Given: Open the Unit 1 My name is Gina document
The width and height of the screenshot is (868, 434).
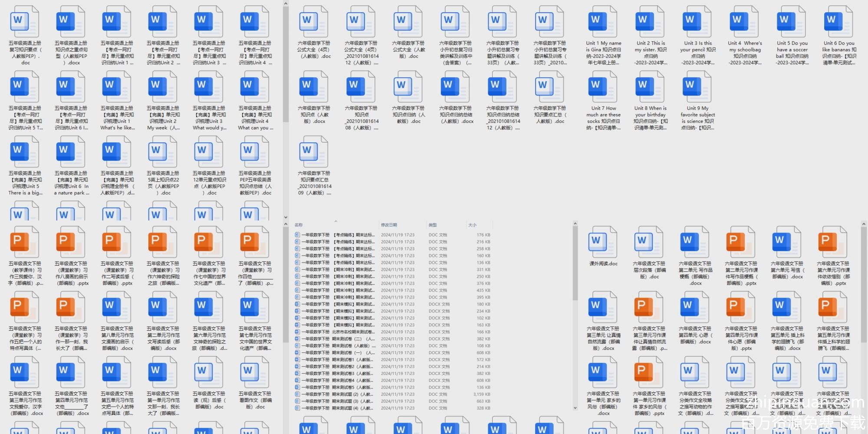Looking at the screenshot, I should point(603,22).
